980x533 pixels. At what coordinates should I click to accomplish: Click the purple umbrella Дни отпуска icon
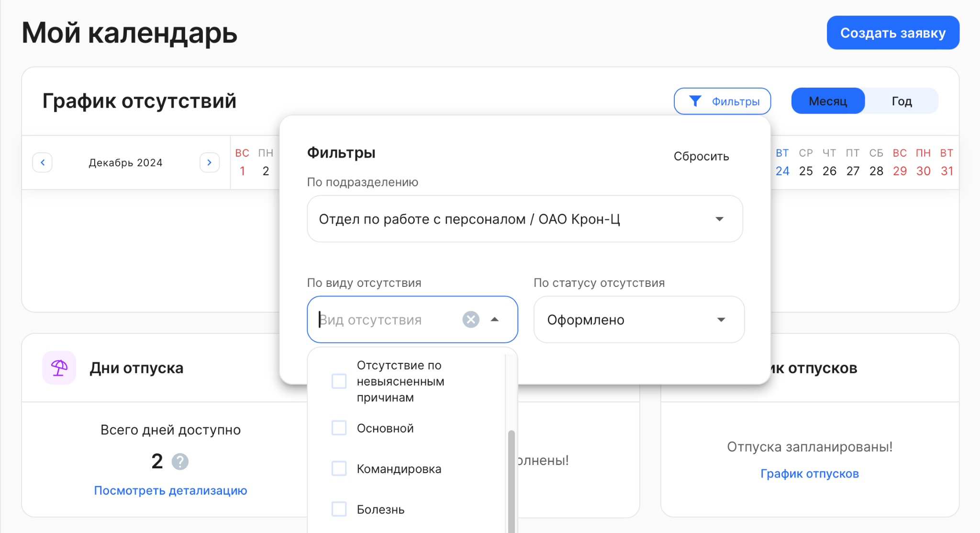click(59, 368)
